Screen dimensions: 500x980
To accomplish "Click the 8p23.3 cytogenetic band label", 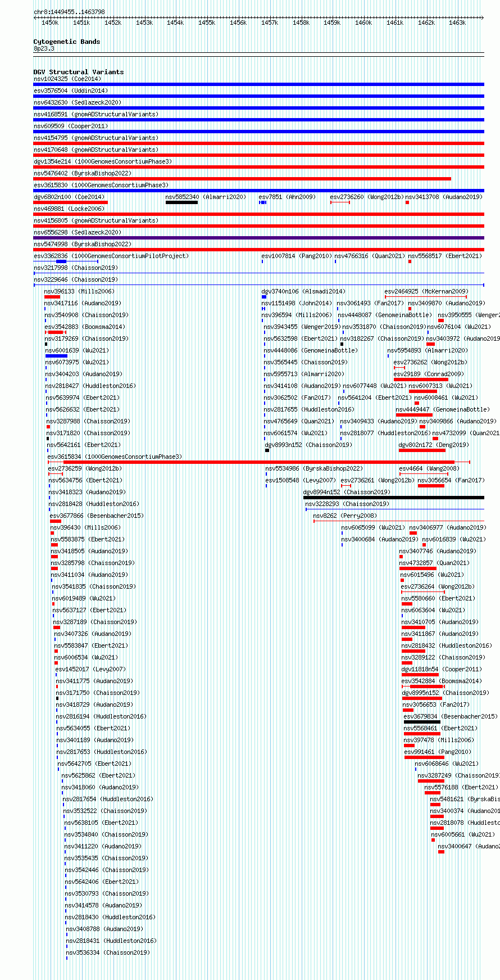I will point(44,48).
